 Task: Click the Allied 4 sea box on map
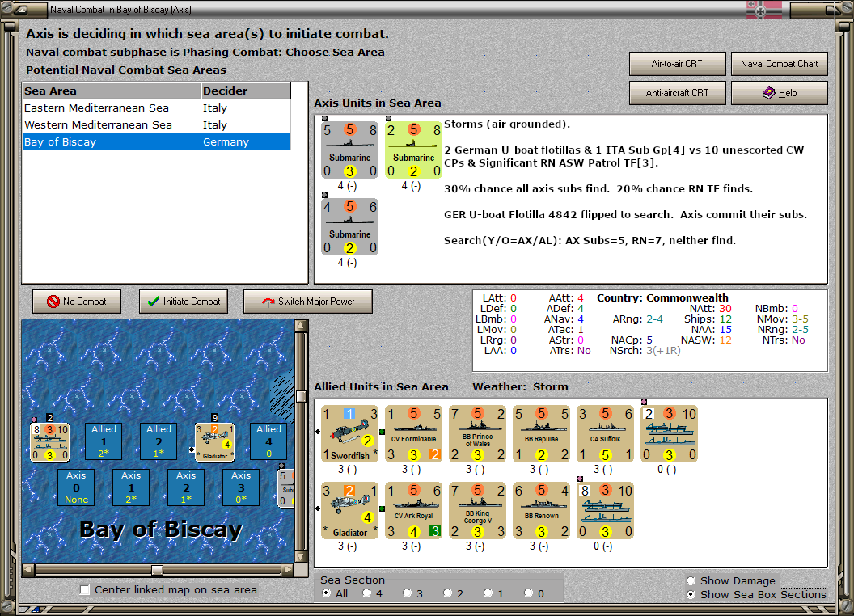click(x=268, y=441)
